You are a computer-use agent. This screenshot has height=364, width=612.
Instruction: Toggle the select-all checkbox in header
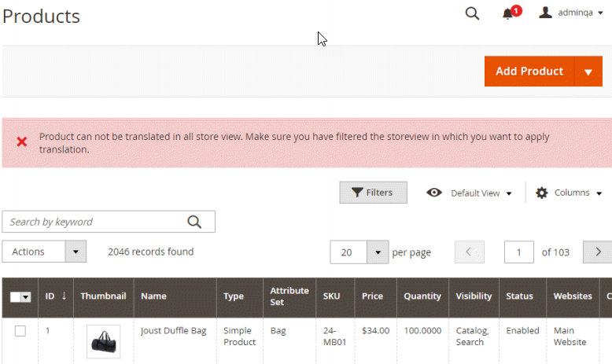coord(17,296)
